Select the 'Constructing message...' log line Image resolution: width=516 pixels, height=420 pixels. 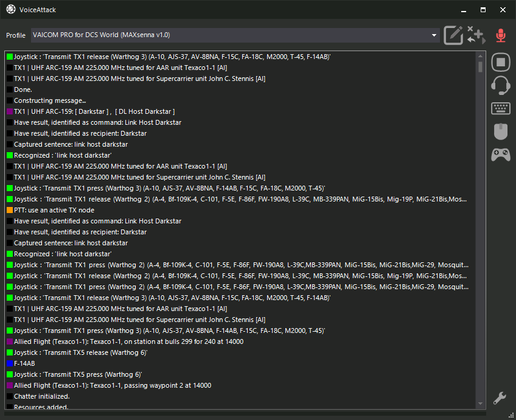(50, 100)
